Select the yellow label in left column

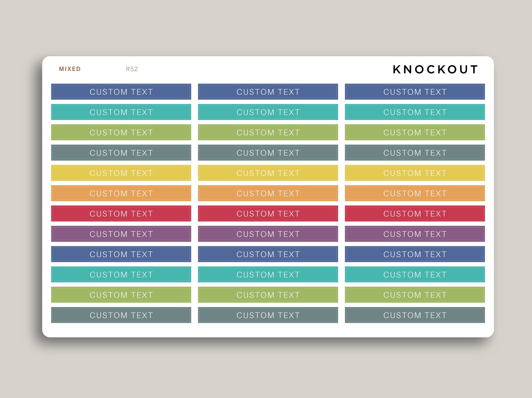(121, 173)
